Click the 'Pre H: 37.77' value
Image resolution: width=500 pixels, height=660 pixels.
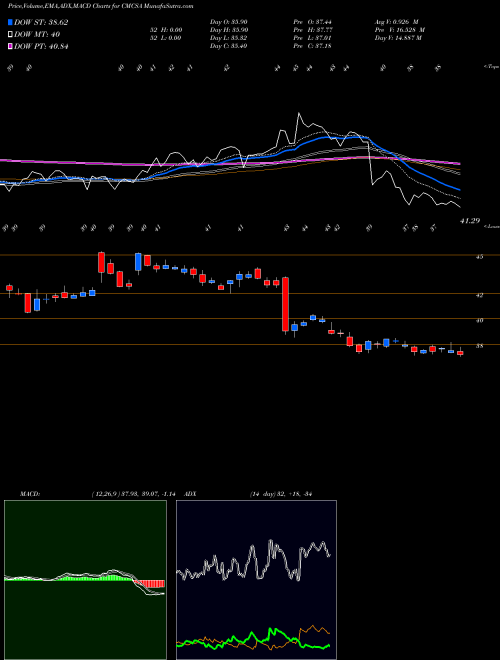point(313,30)
